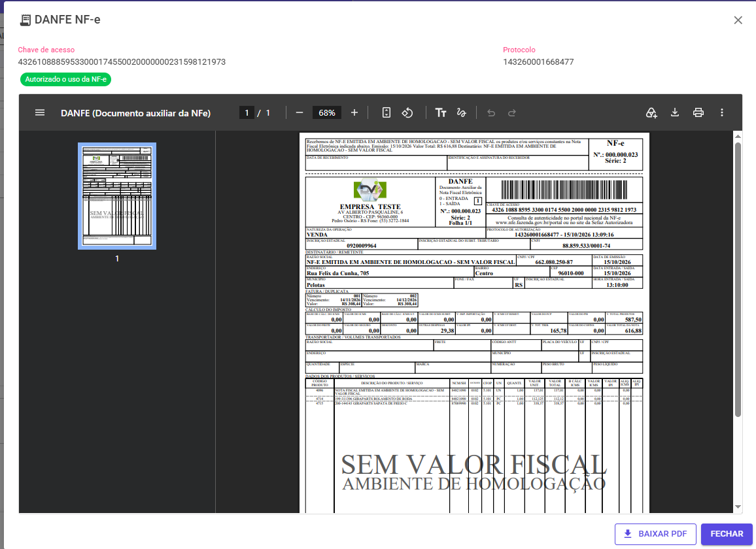
Task: Close the DANFE NF-e dialog
Action: coord(738,20)
